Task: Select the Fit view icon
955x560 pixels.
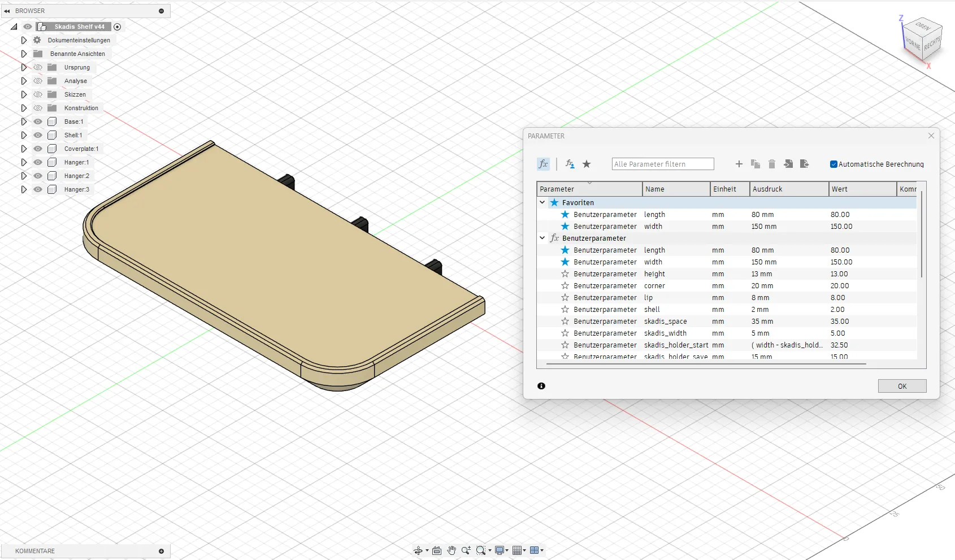Action: click(436, 550)
